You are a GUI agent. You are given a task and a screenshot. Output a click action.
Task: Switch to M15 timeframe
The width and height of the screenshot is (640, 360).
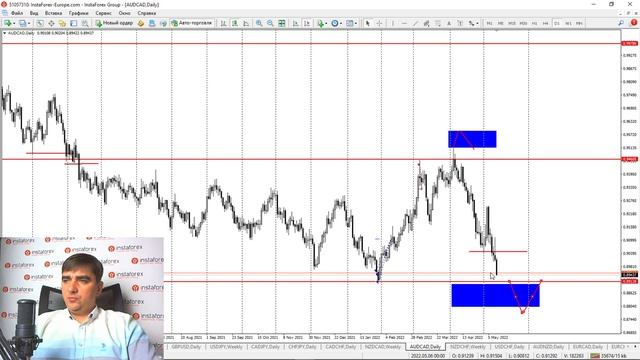(x=512, y=23)
